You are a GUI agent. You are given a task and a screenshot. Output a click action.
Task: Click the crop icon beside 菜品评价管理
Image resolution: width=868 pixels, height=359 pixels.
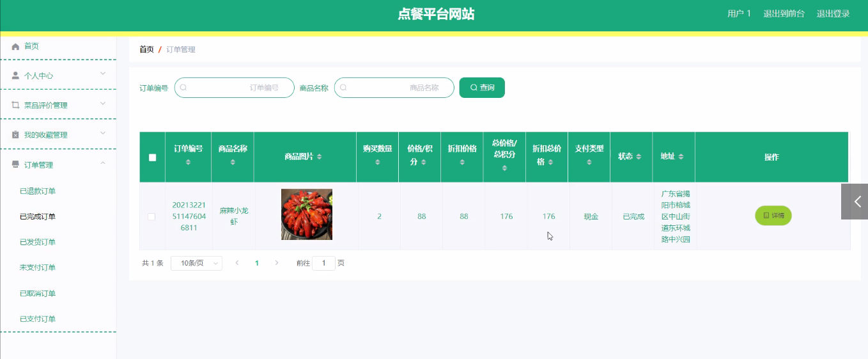coord(16,105)
